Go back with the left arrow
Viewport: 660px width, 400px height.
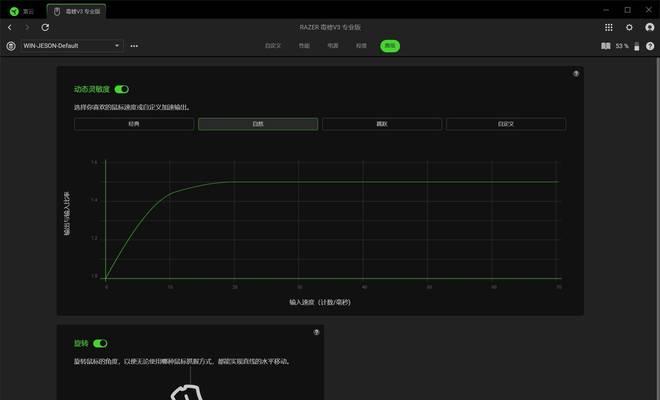click(x=10, y=27)
